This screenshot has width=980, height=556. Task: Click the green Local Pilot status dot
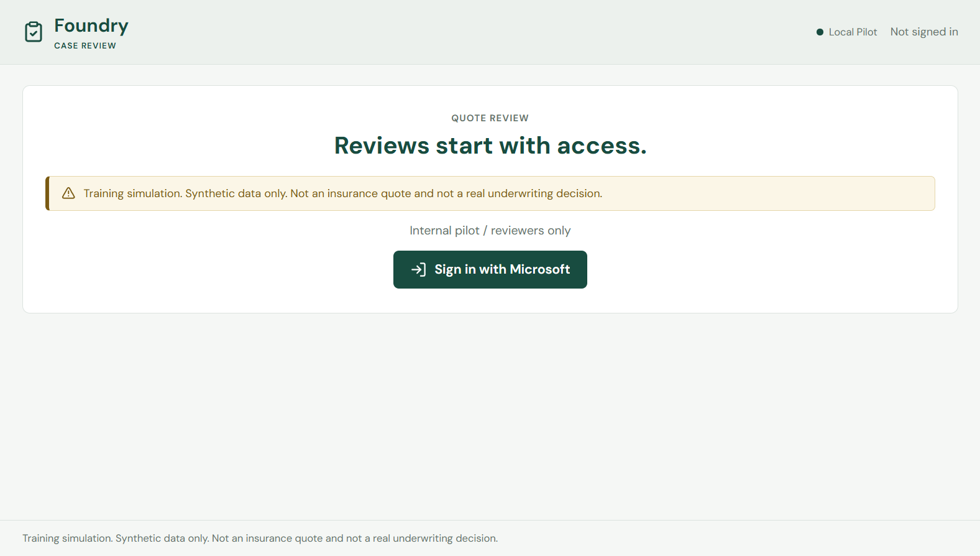point(820,32)
